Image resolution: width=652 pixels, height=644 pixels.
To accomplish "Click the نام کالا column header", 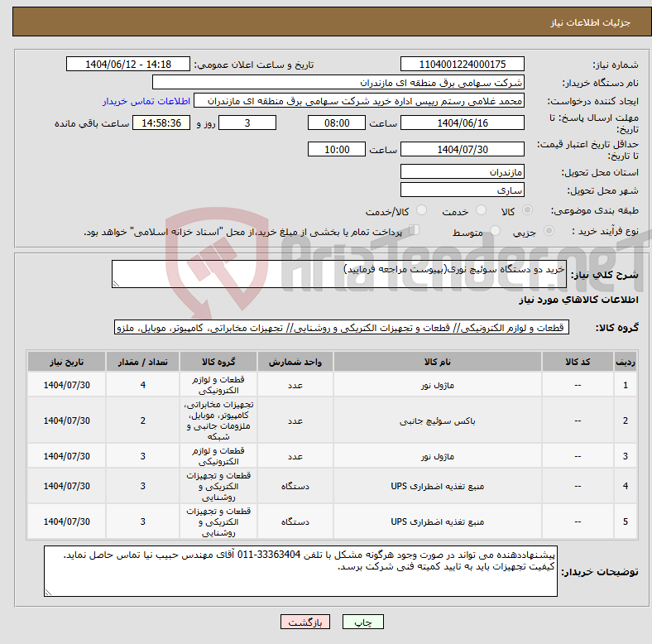I will (438, 362).
